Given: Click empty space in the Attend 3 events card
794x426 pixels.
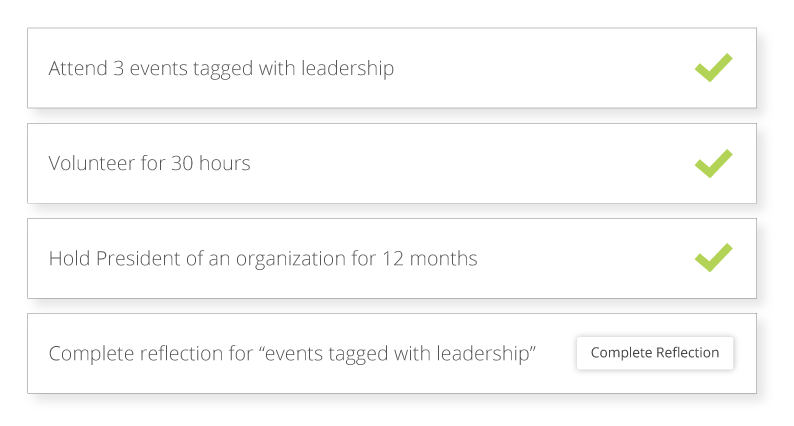Looking at the screenshot, I should pos(540,68).
